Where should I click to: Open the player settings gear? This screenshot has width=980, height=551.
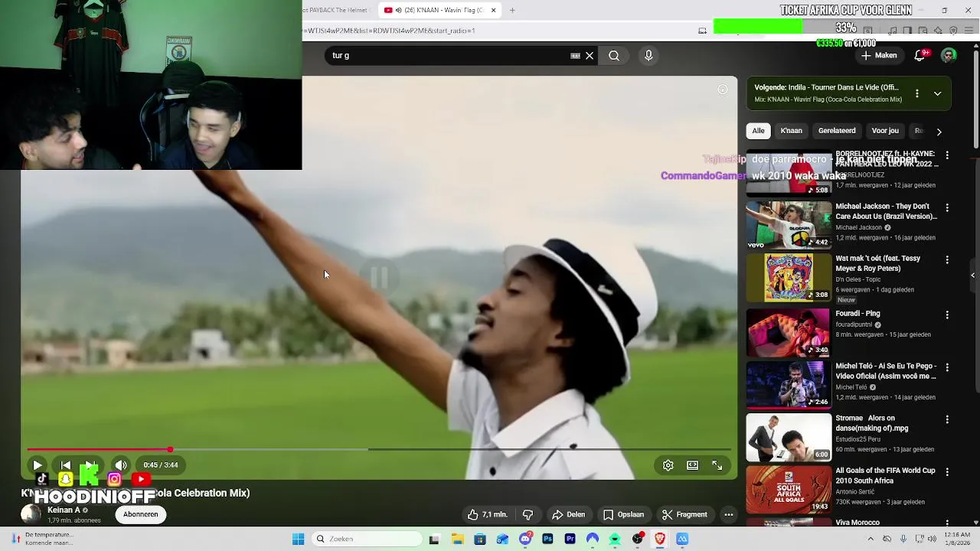(x=668, y=465)
